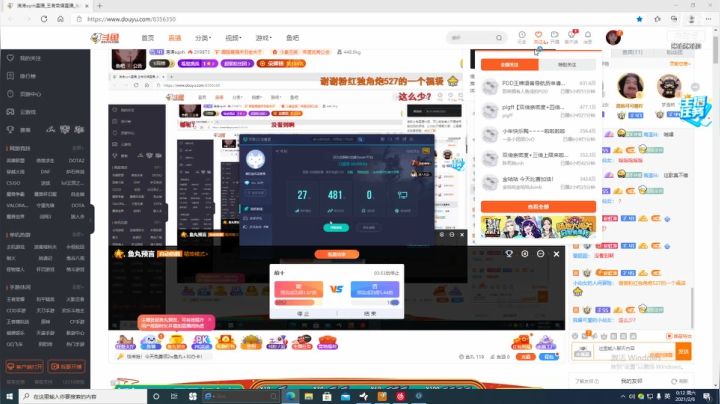Open the user avatar menu
Viewport: 720px width, 404px height.
[x=613, y=37]
